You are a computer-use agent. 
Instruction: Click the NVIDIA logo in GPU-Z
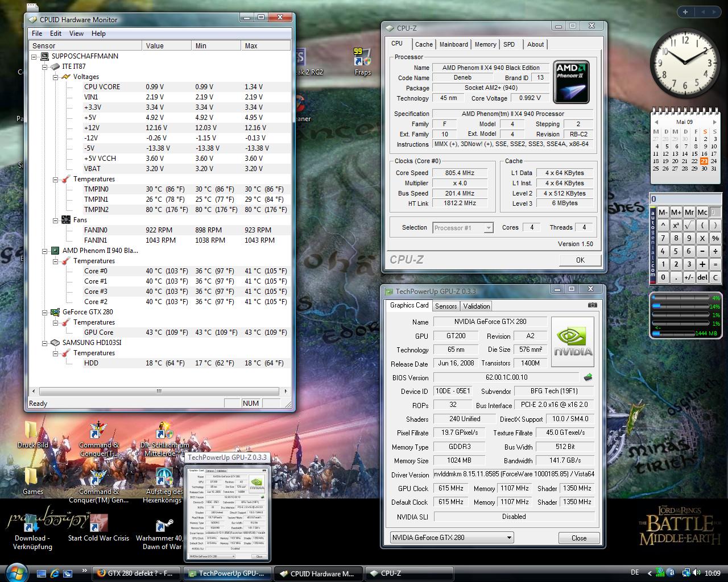(573, 341)
